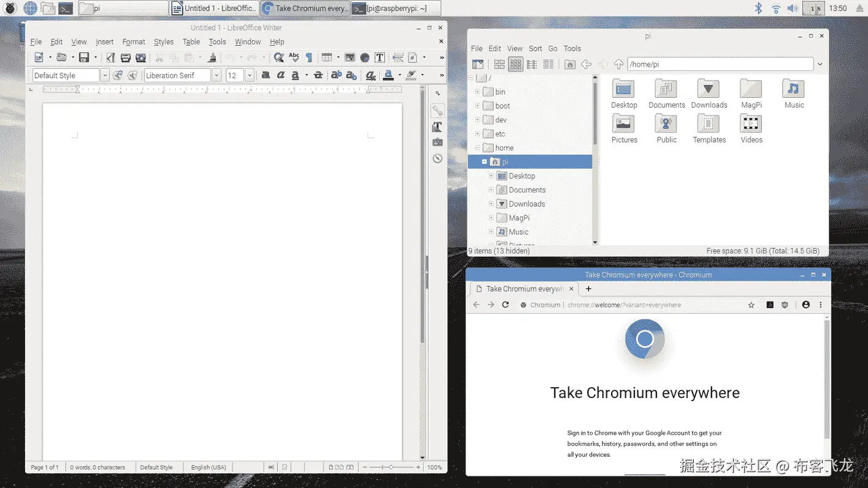Expand the Downloads folder in the tree

point(491,204)
